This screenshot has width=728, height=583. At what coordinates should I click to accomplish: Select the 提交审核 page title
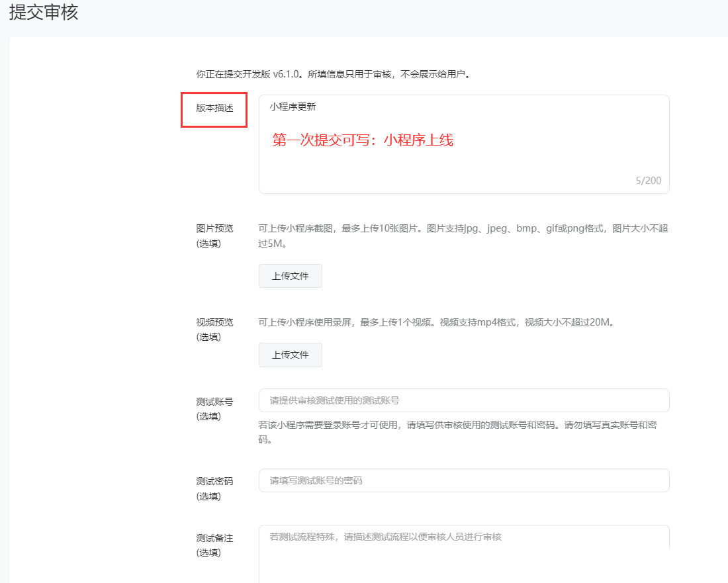pyautogui.click(x=44, y=12)
